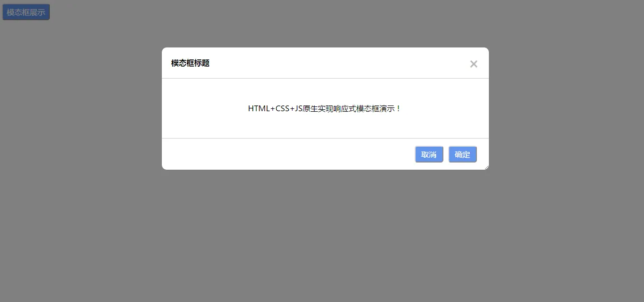Select the word HTML in modal message
The height and width of the screenshot is (302, 644).
coord(259,108)
